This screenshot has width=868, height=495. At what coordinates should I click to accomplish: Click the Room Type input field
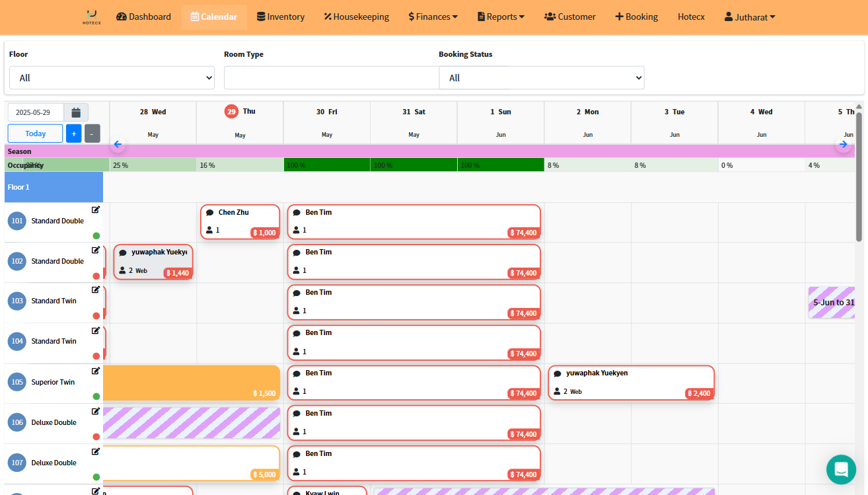point(331,78)
